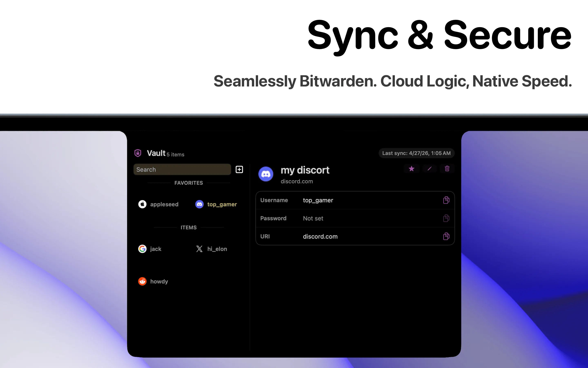Click the Google logo beside jack
Screen dimensions: 588x368
pyautogui.click(x=142, y=249)
